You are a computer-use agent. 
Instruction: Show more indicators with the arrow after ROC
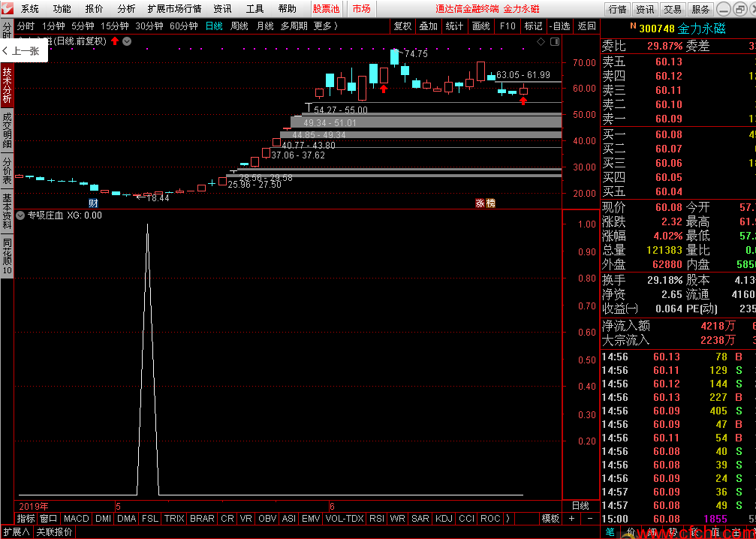pyautogui.click(x=508, y=519)
